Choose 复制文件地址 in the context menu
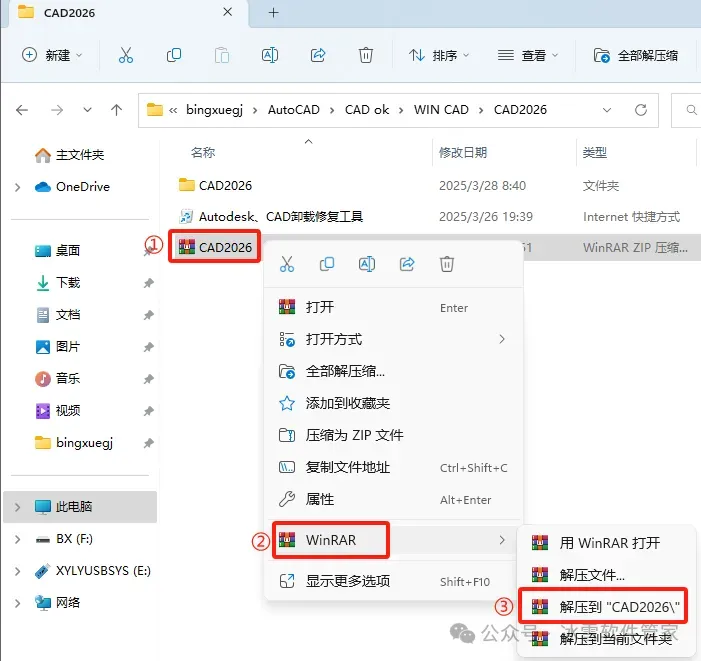The height and width of the screenshot is (661, 701). [x=393, y=467]
